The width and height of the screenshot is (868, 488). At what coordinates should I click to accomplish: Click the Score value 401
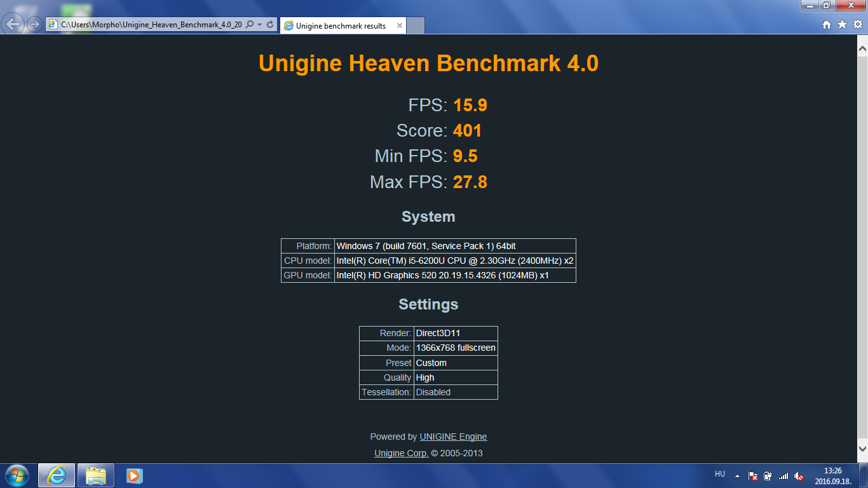tap(467, 131)
